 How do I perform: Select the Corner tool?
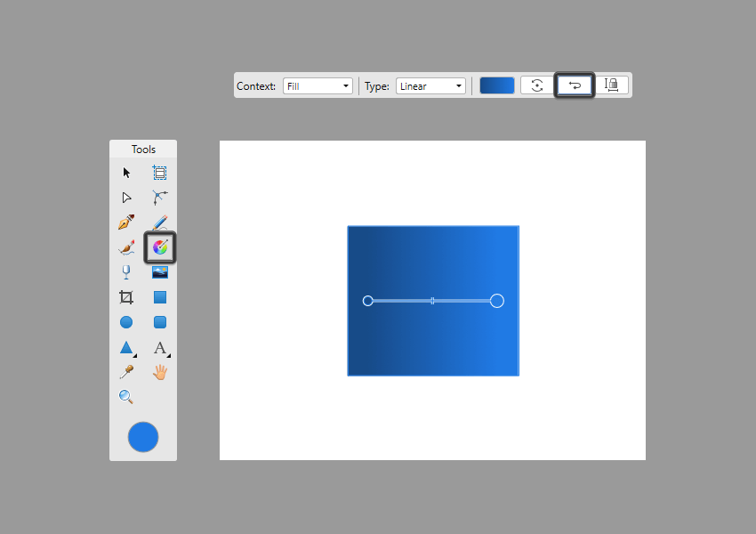click(159, 198)
